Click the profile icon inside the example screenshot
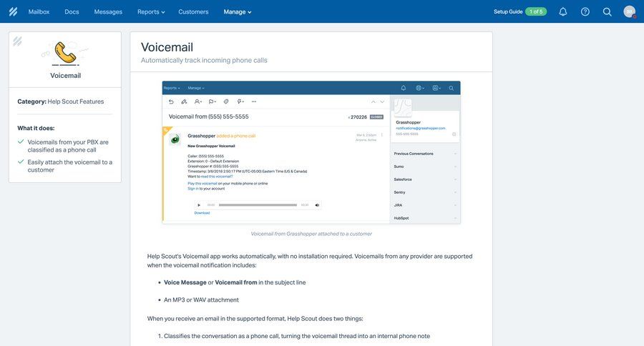 [436, 88]
